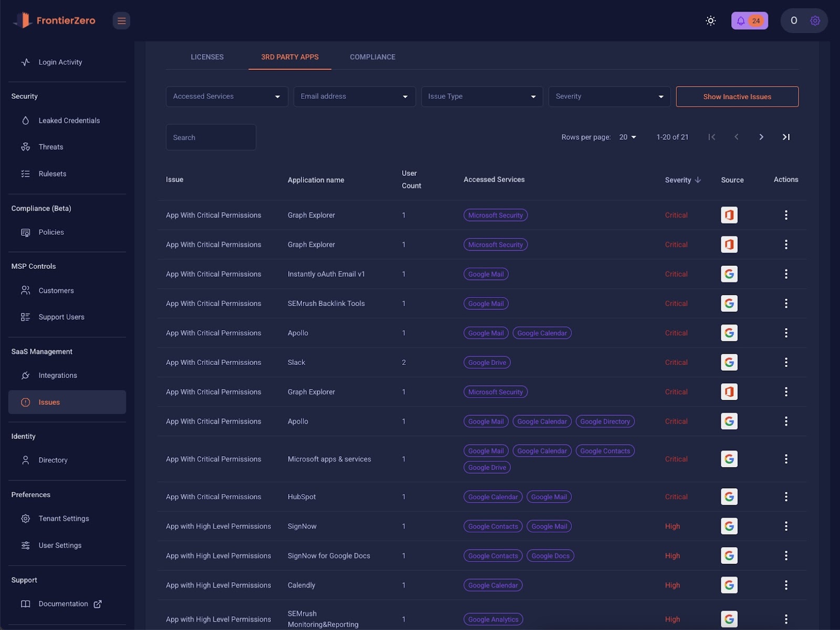Click Google source icon for HubSpot row
Viewport: 840px width, 630px height.
click(x=729, y=497)
